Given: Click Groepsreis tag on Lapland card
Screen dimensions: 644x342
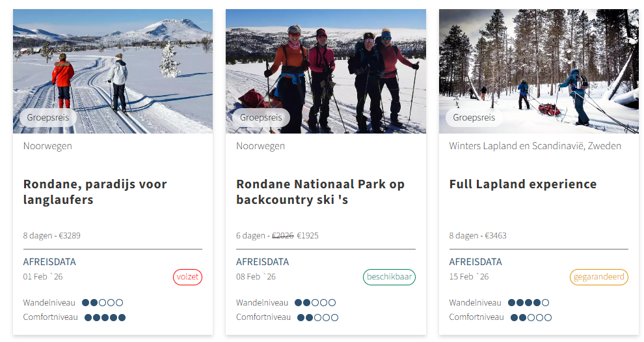Looking at the screenshot, I should [x=474, y=118].
